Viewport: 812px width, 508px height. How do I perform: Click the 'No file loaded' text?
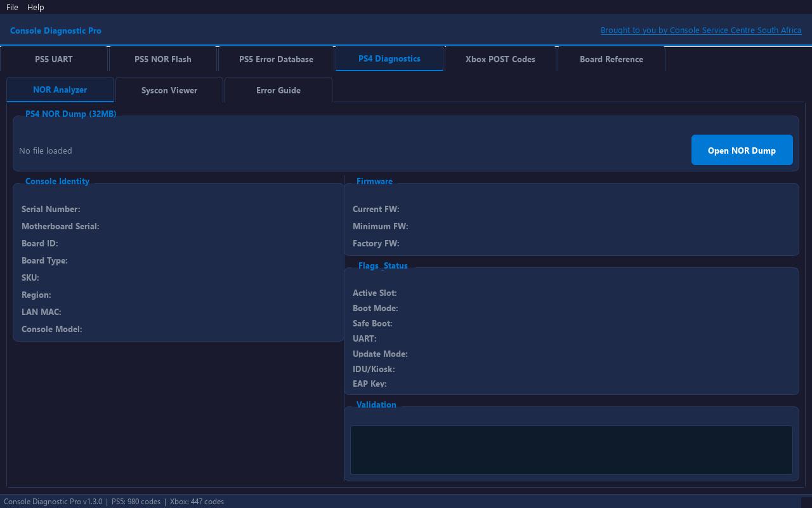46,150
